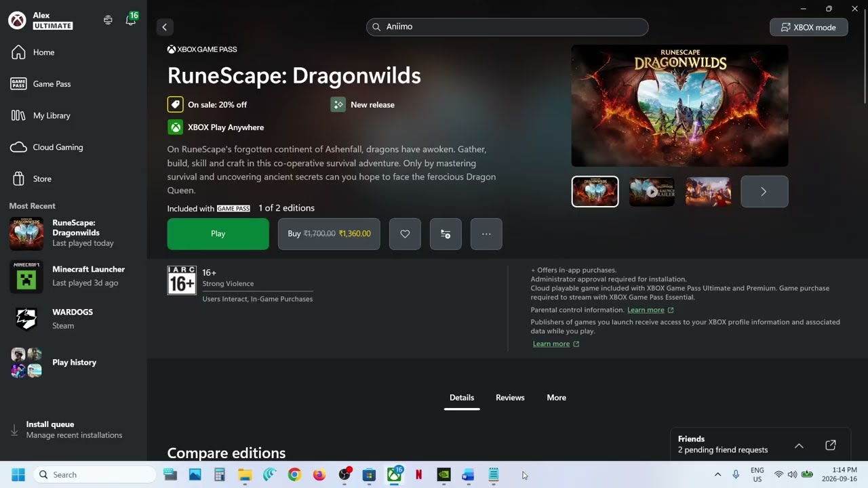The width and height of the screenshot is (868, 488).
Task: Open the Install queue
Action: [73, 430]
